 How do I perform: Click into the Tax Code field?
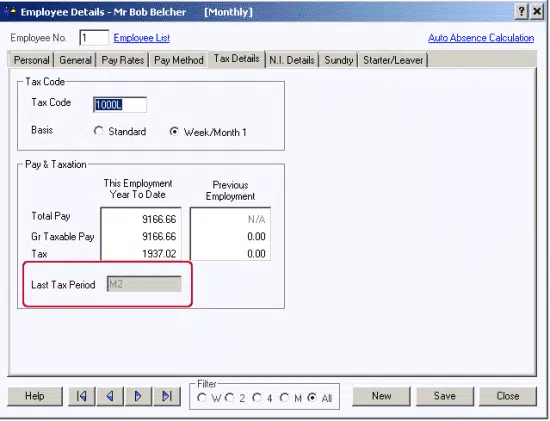point(120,105)
